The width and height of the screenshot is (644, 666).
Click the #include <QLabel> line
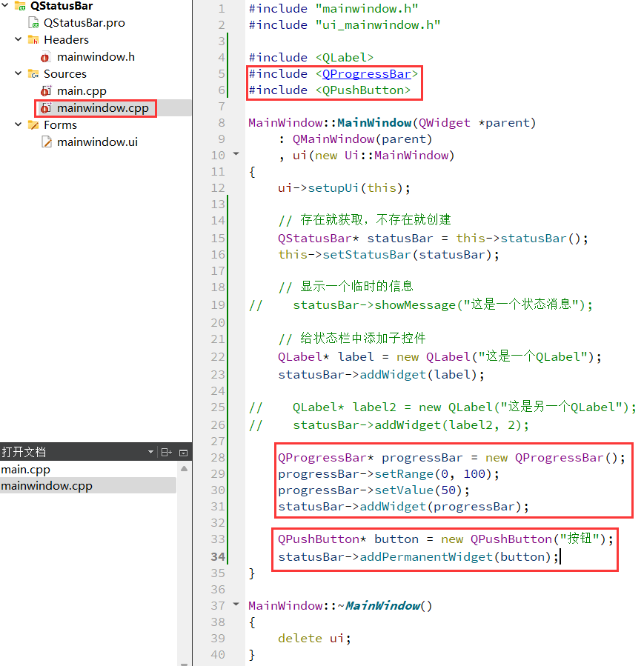tap(311, 57)
